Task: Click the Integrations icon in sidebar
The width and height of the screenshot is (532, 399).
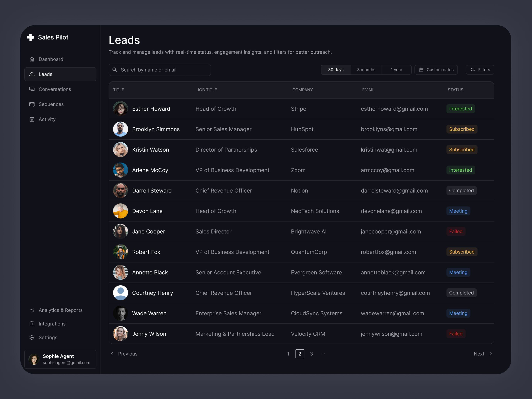Action: coord(32,324)
